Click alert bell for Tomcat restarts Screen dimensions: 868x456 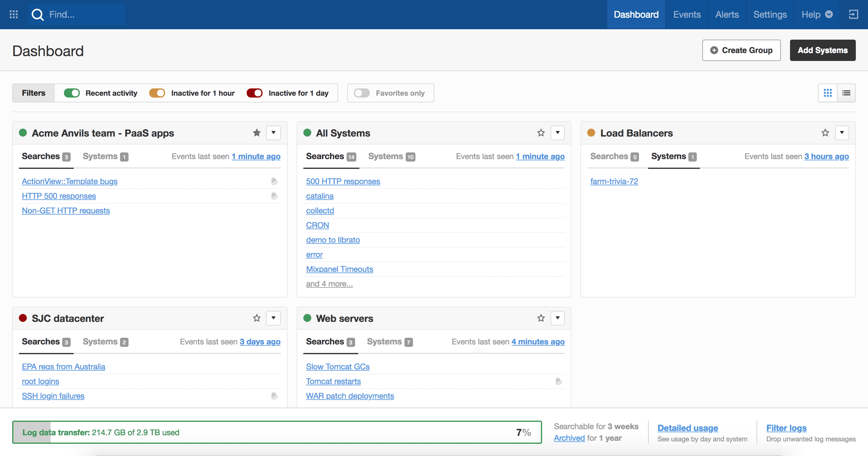558,381
